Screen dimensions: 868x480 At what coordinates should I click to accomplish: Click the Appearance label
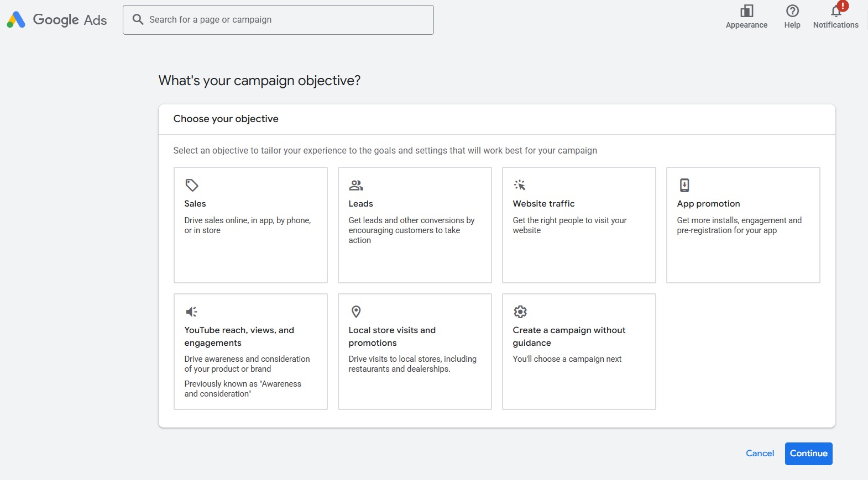(746, 25)
